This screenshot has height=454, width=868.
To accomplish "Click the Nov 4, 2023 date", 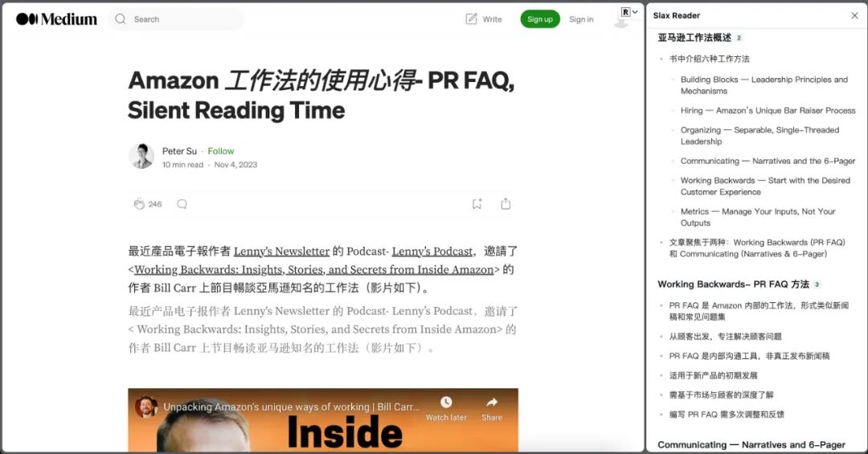I will pos(235,165).
